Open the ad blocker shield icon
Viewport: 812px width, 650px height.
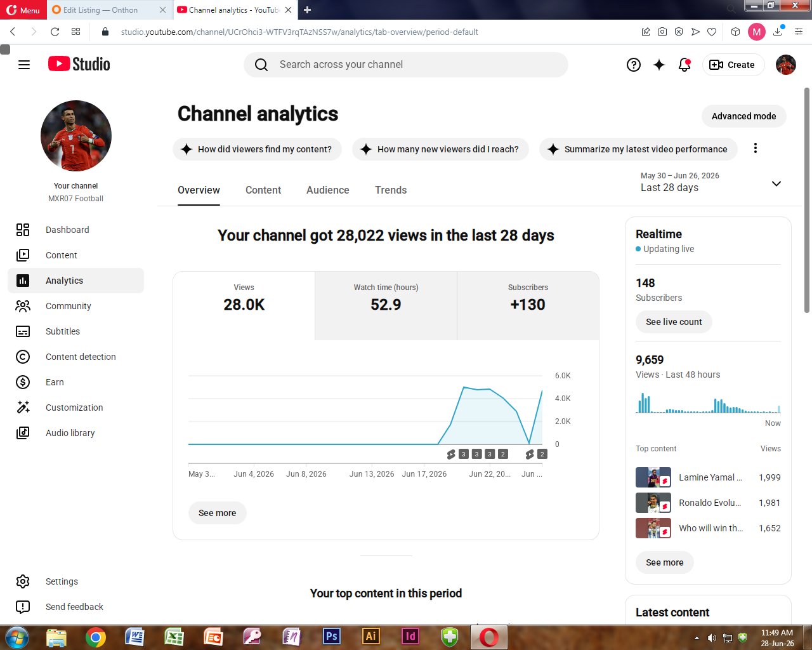679,32
